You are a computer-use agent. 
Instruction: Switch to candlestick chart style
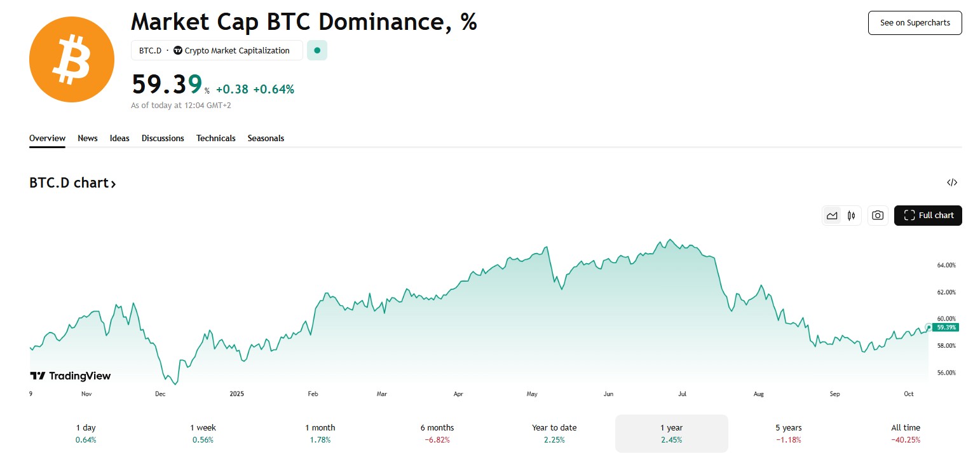pos(852,216)
